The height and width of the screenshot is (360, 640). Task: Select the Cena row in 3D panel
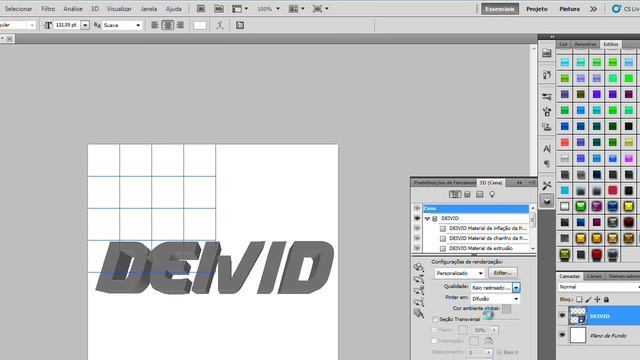[476, 209]
